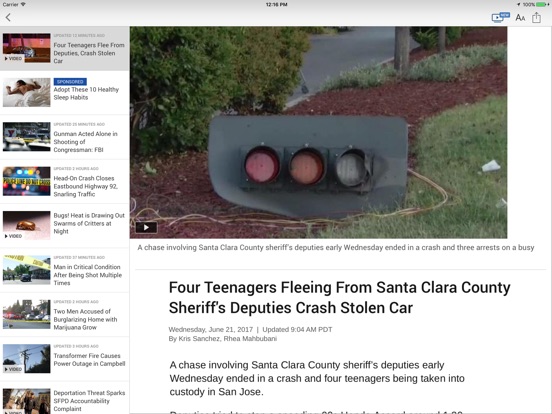Viewport: 552px width, 414px height.
Task: Open Man in Critical Condition story
Action: click(64, 270)
